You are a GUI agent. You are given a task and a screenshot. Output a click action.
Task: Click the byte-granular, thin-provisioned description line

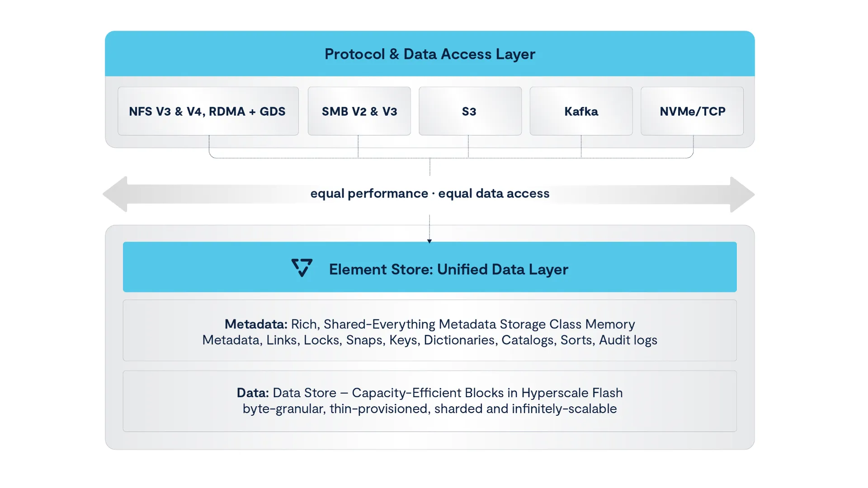(430, 408)
